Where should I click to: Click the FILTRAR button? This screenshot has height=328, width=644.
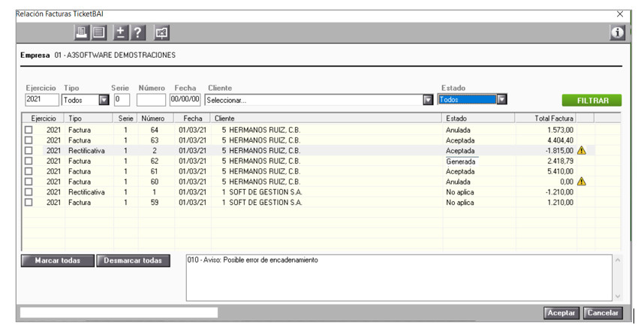pyautogui.click(x=592, y=101)
